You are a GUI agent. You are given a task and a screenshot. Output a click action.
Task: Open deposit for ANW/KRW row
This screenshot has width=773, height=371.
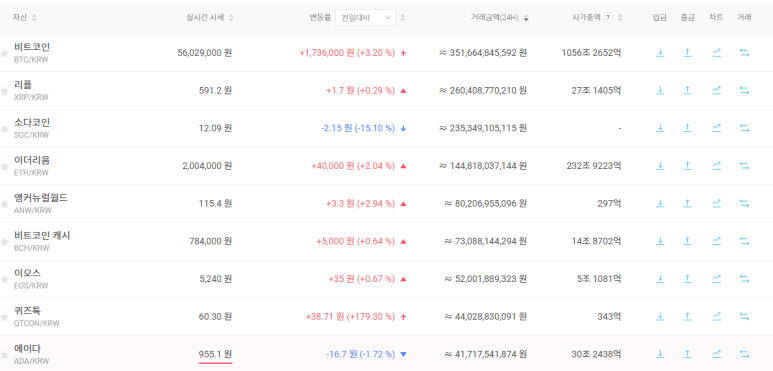tap(660, 203)
